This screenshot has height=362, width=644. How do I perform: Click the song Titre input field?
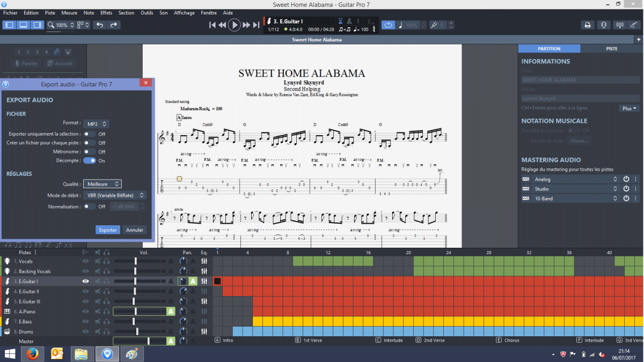point(581,80)
